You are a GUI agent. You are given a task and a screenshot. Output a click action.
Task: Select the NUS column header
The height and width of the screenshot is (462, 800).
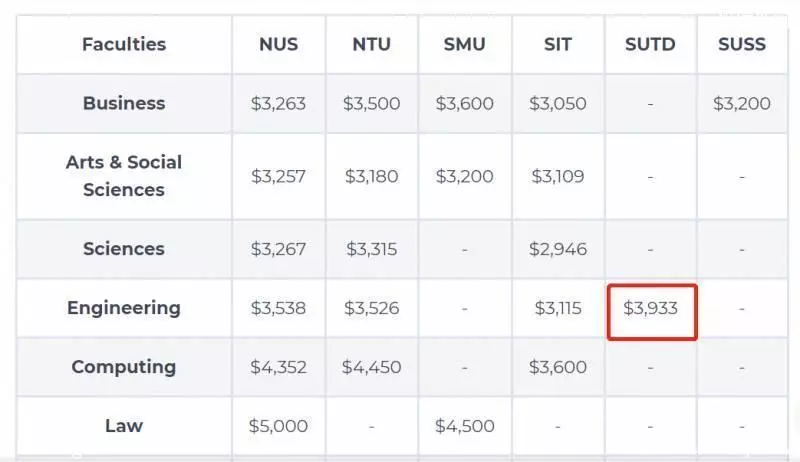(x=278, y=44)
